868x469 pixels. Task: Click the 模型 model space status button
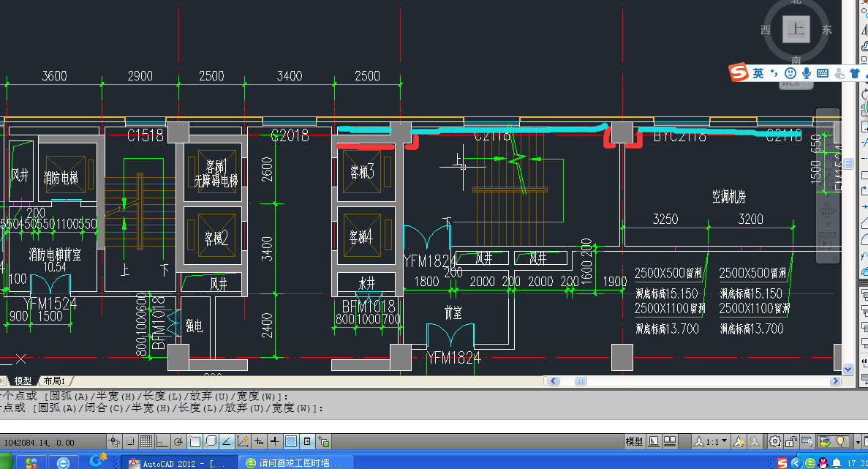pyautogui.click(x=635, y=441)
